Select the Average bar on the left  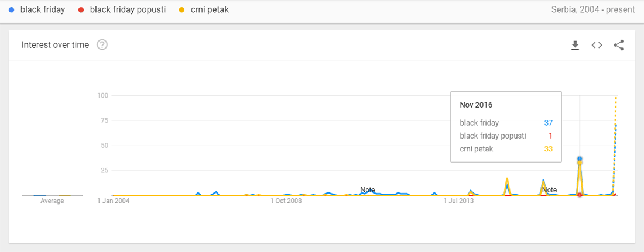pos(52,196)
